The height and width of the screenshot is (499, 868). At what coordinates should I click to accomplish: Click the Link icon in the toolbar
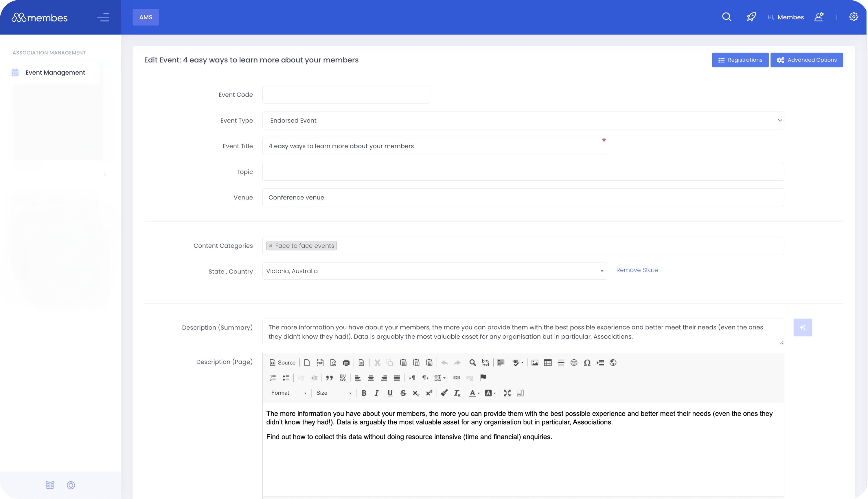(457, 378)
